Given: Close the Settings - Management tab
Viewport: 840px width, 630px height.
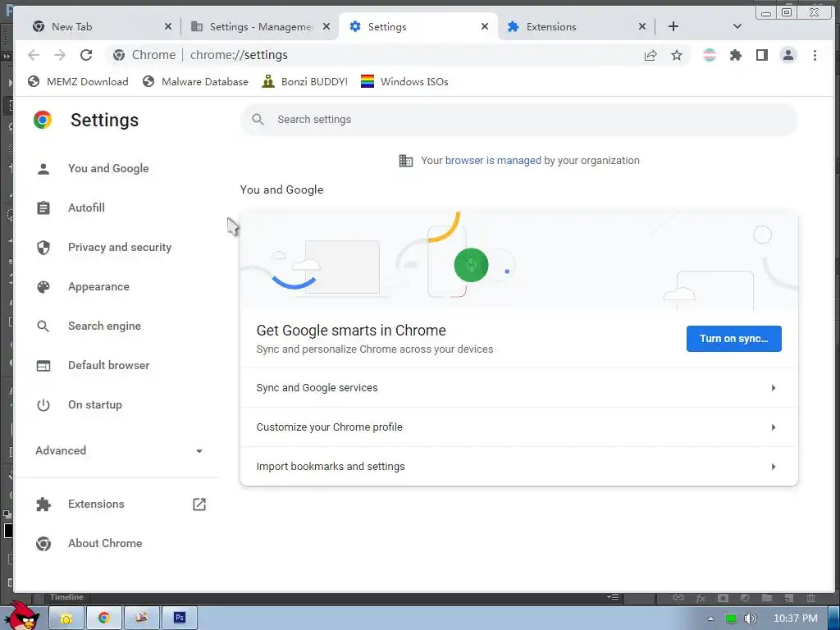Looking at the screenshot, I should [326, 26].
